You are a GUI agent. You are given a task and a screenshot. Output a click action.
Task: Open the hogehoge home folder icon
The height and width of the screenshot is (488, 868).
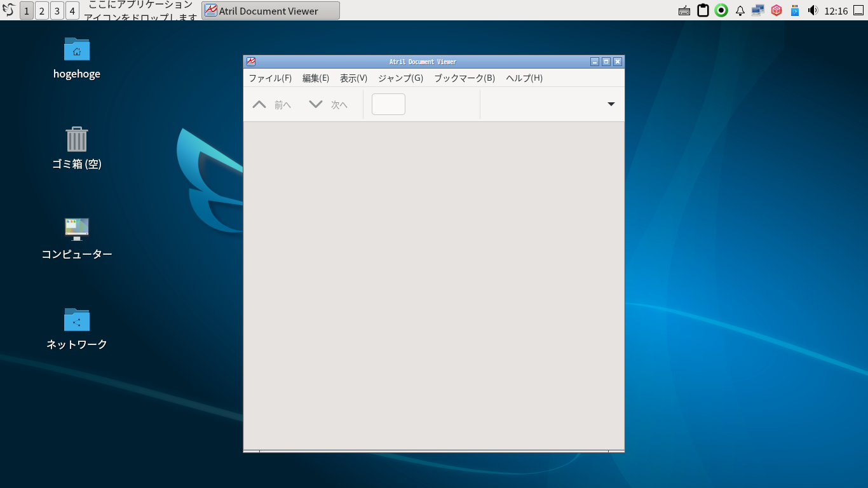pos(77,50)
